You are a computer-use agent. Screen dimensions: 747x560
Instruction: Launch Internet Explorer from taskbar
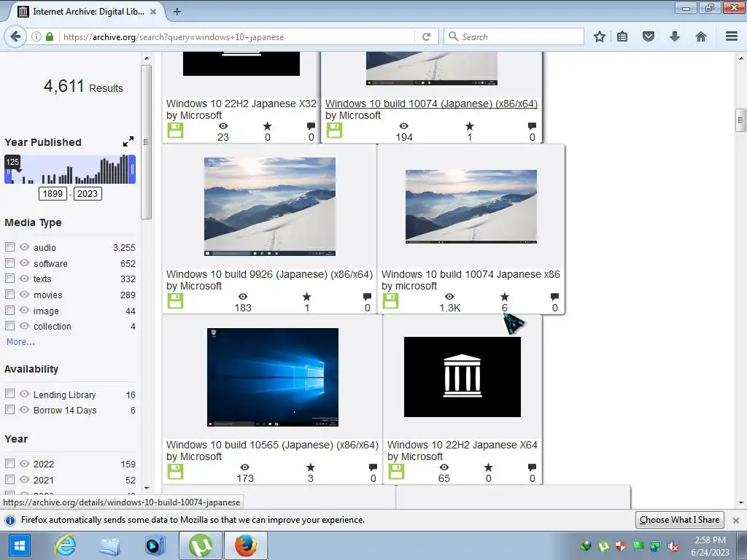[x=65, y=545]
